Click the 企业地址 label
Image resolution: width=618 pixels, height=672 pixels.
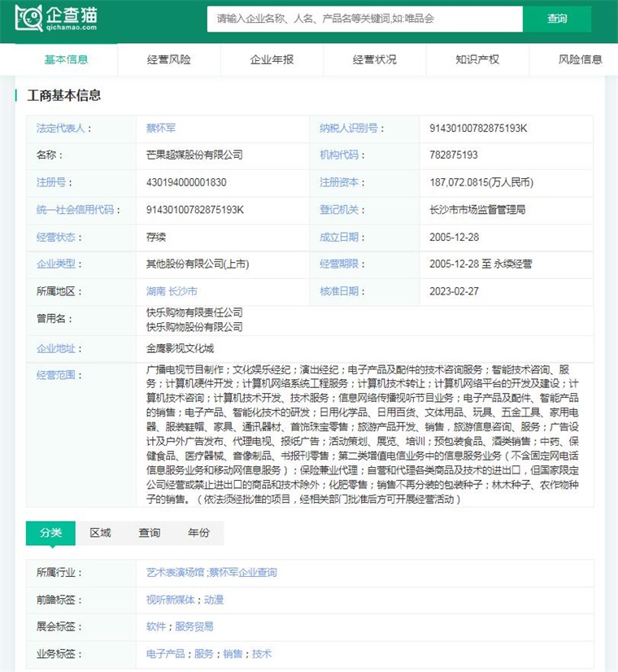coord(56,348)
